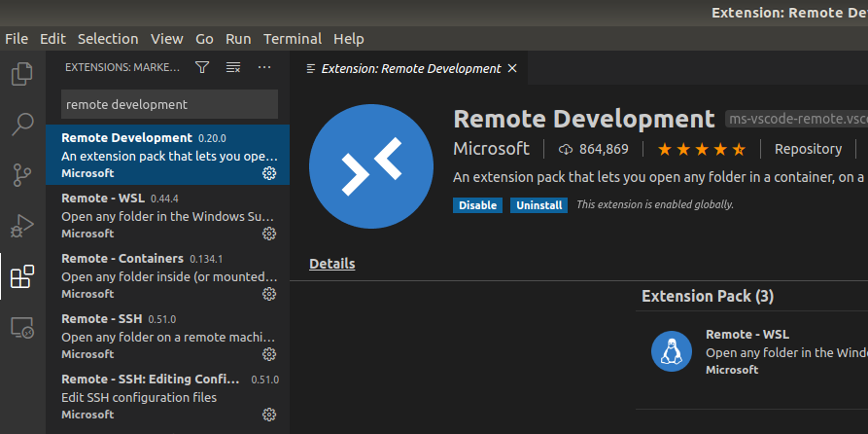Open the Search view in activity bar

click(22, 125)
